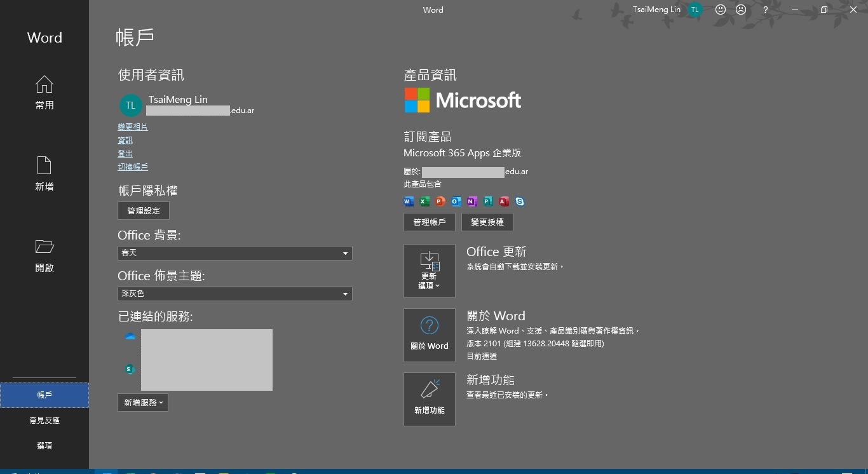Click the Excel product icon
868x474 pixels.
(424, 201)
